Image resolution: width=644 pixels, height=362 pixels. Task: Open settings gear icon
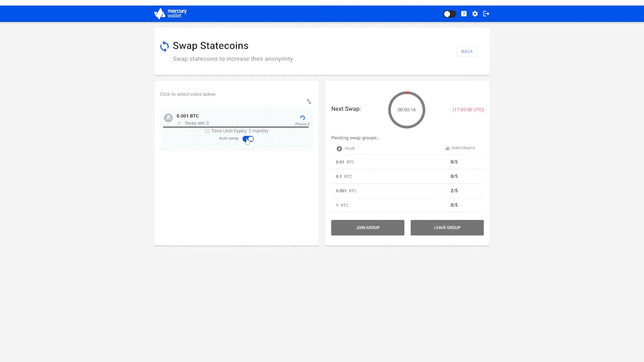[475, 14]
